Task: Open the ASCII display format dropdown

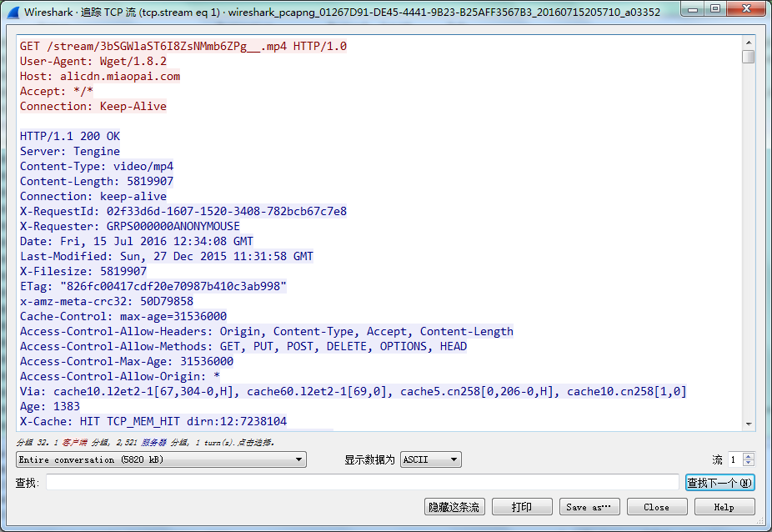Action: 431,459
